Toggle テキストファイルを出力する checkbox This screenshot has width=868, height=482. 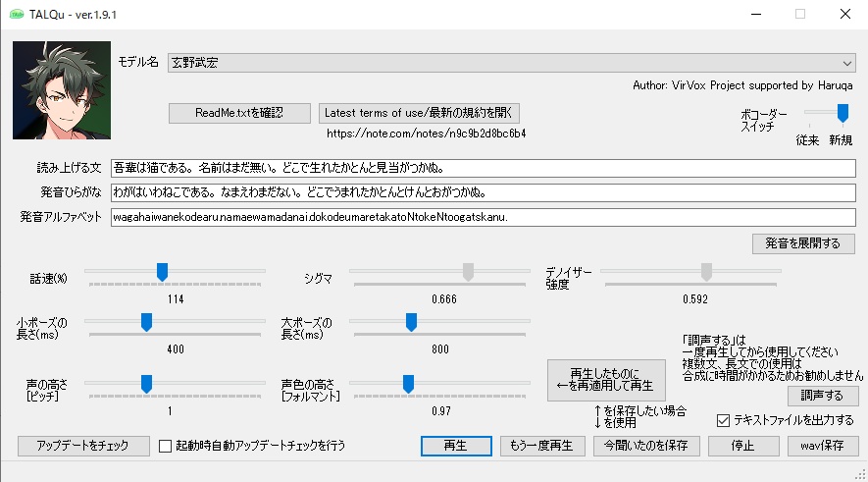point(723,420)
